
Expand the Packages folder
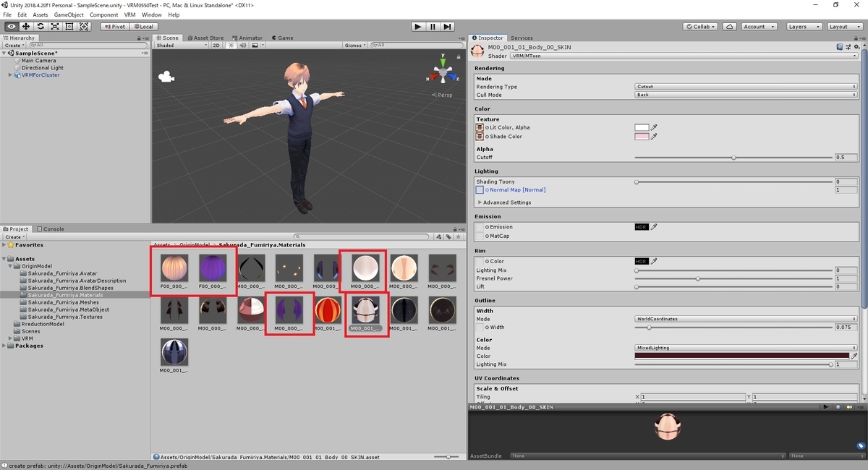point(4,346)
